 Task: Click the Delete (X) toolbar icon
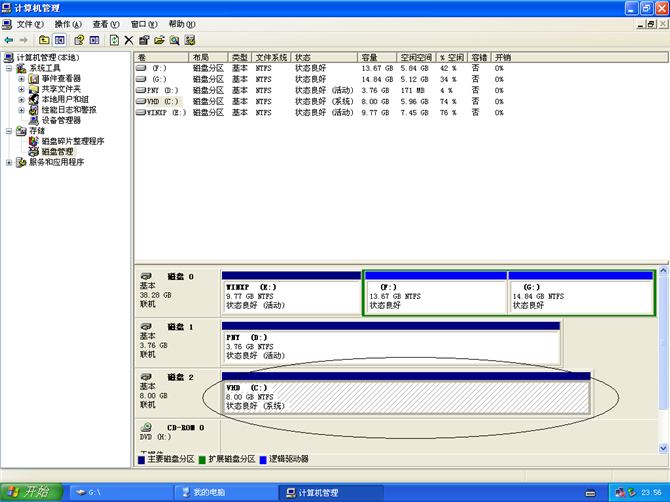coord(129,40)
